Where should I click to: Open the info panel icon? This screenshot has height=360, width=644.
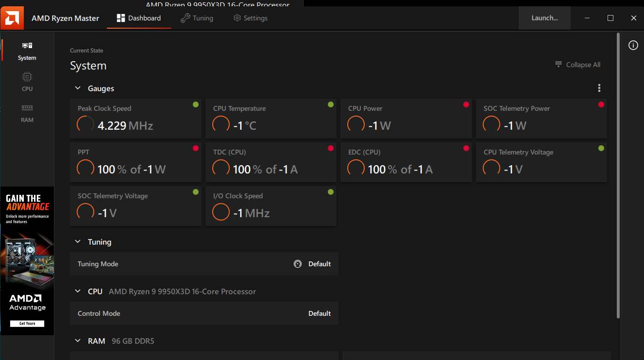coord(633,45)
